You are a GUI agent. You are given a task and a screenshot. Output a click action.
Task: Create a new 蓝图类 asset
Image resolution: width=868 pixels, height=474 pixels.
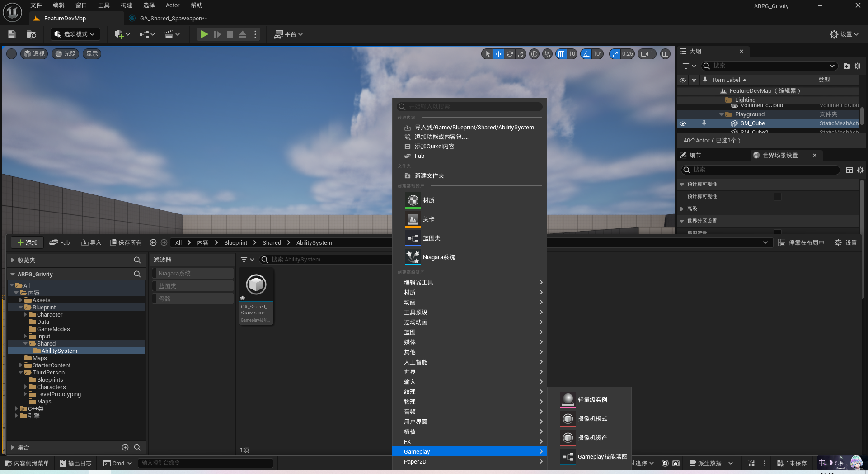click(470, 238)
